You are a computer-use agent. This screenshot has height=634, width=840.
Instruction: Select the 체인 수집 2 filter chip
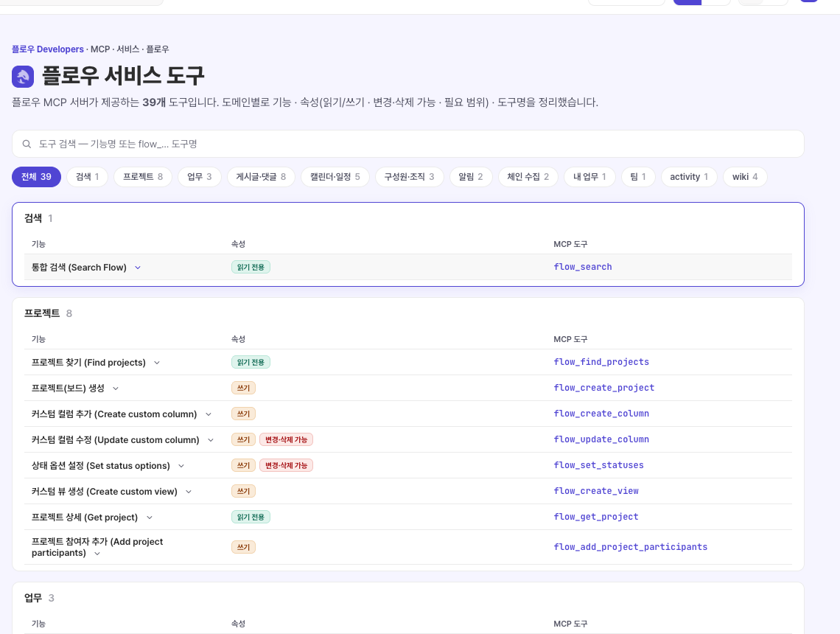[528, 177]
